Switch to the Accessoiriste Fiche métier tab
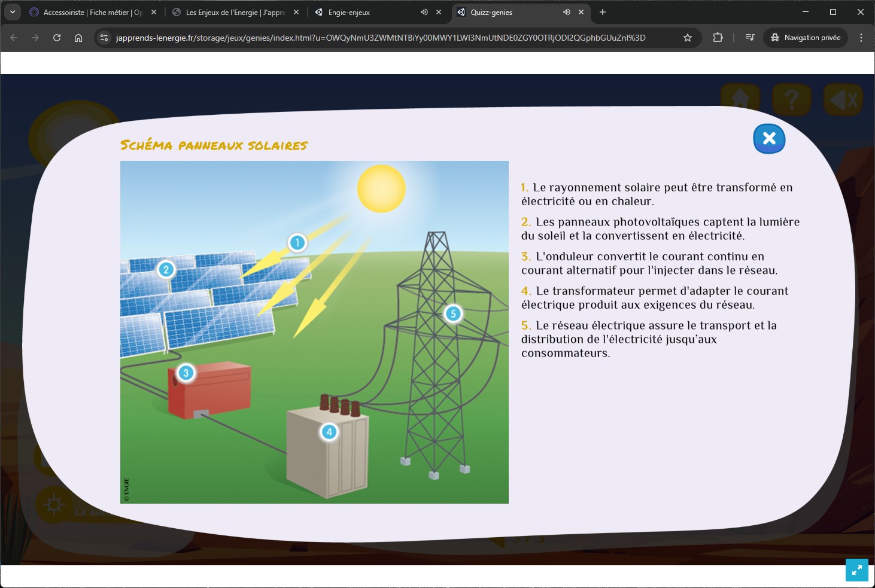The width and height of the screenshot is (875, 588). (x=90, y=12)
